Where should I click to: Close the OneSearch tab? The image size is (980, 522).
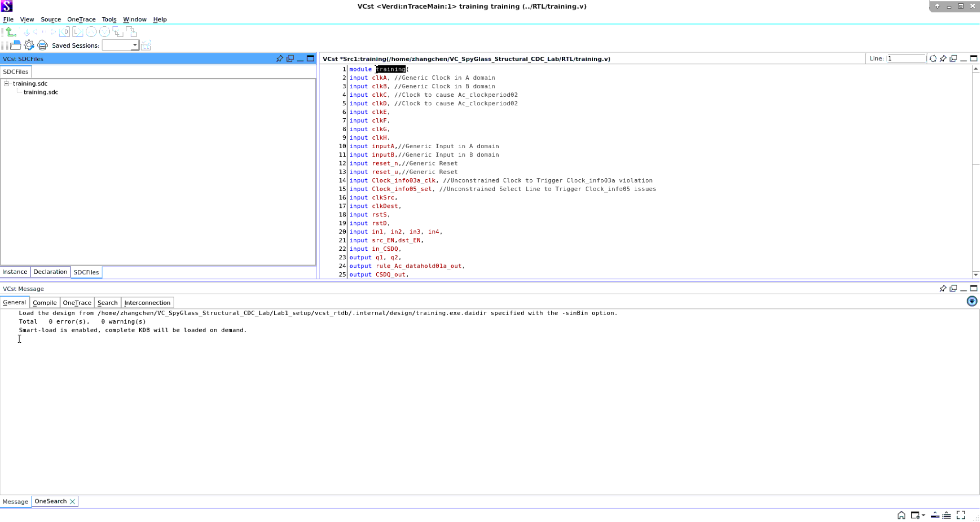(x=72, y=501)
